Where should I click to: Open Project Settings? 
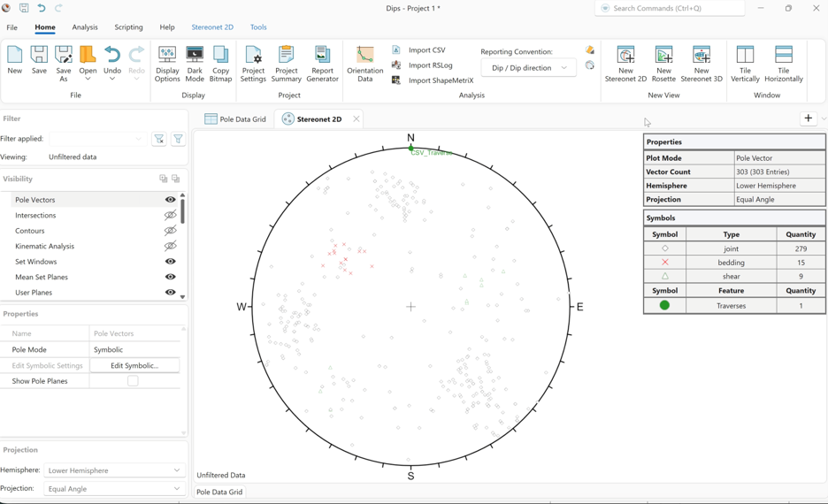(x=253, y=63)
